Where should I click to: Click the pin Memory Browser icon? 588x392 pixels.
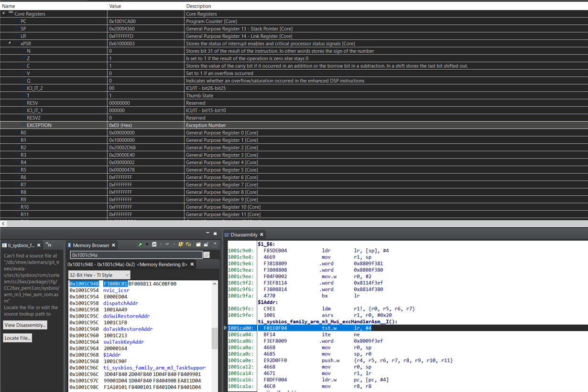coord(206,244)
